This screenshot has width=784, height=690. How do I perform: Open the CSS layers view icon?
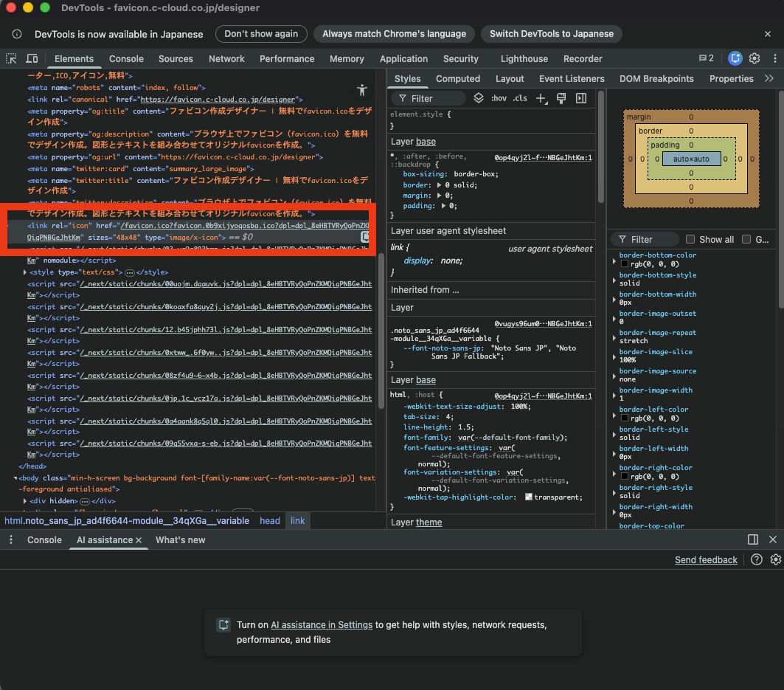pyautogui.click(x=479, y=98)
